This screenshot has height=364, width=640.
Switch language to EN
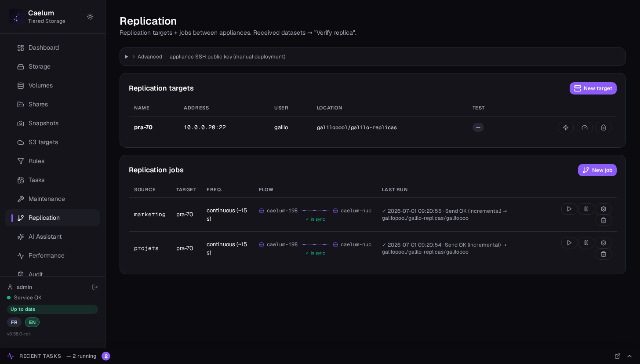point(32,322)
